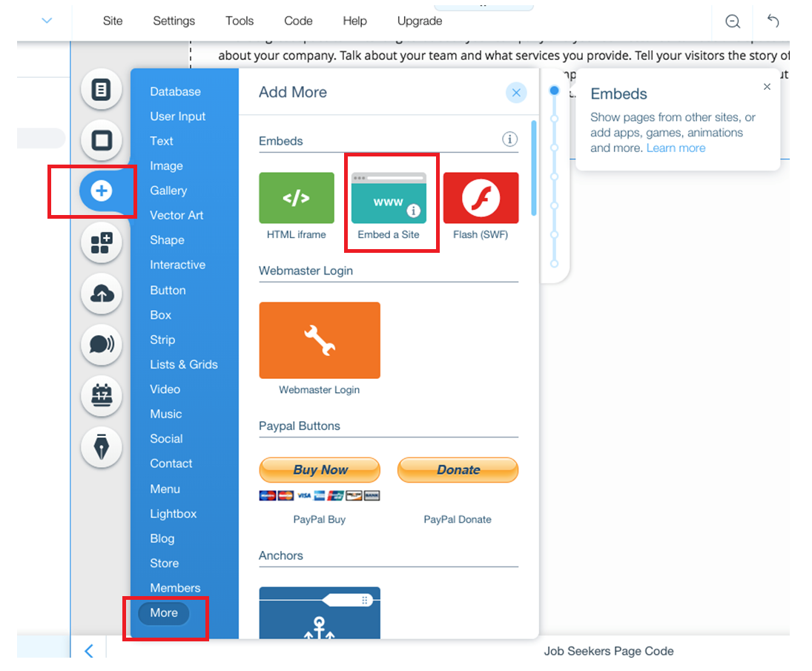Open the Code menu
Image resolution: width=812 pixels, height=671 pixels.
coord(298,22)
